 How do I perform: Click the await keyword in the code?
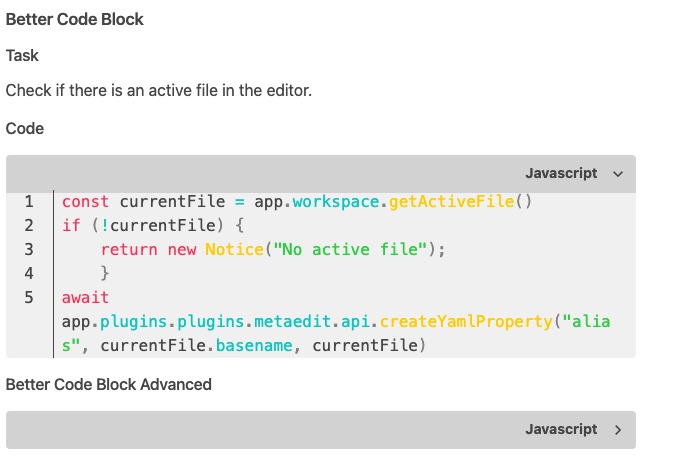click(x=85, y=298)
